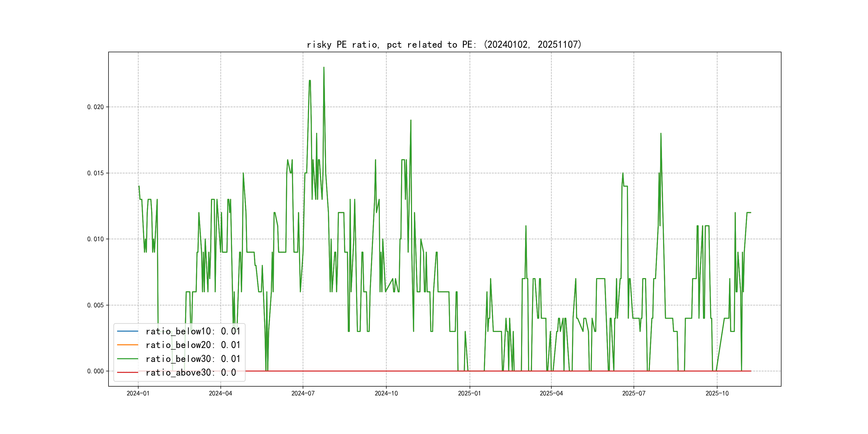Click the 2024-10 x-axis tick label
Viewport: 868px width, 434px height.
[386, 394]
